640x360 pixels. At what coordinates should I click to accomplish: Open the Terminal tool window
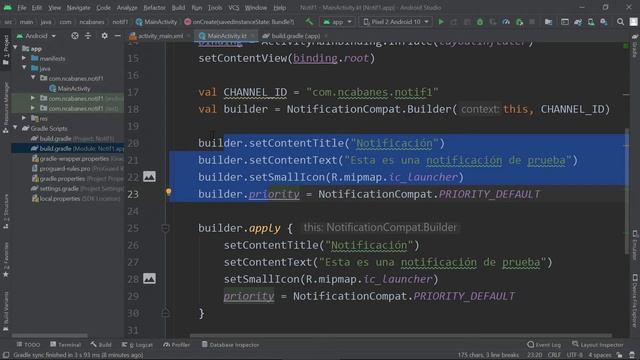point(65,345)
